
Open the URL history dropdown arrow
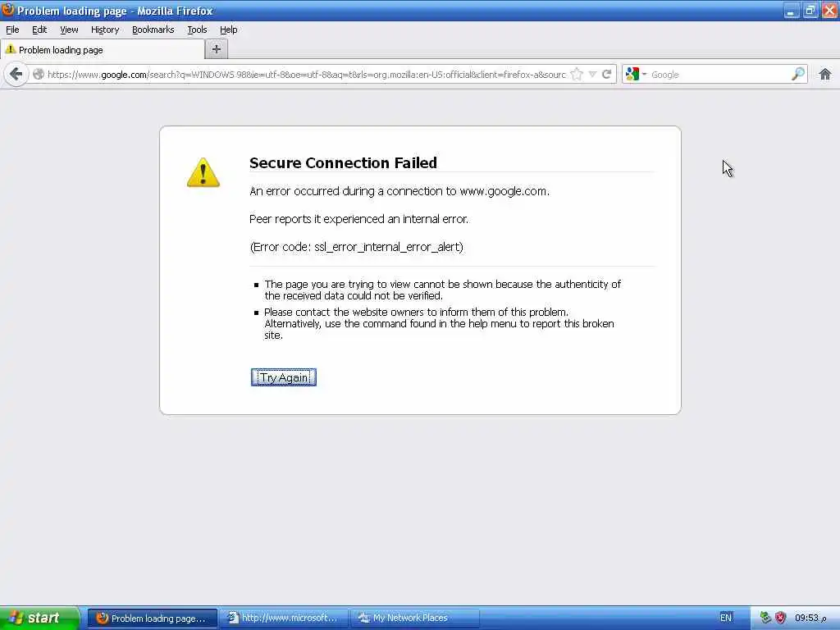[592, 75]
